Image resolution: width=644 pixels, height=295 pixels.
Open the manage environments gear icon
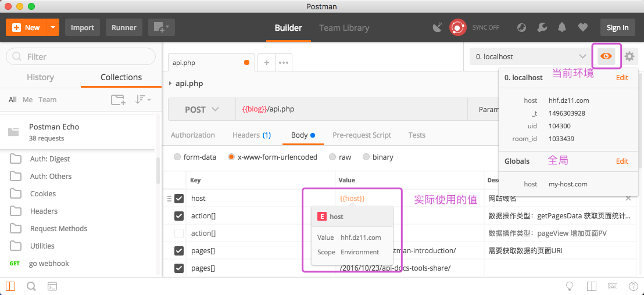pyautogui.click(x=629, y=56)
